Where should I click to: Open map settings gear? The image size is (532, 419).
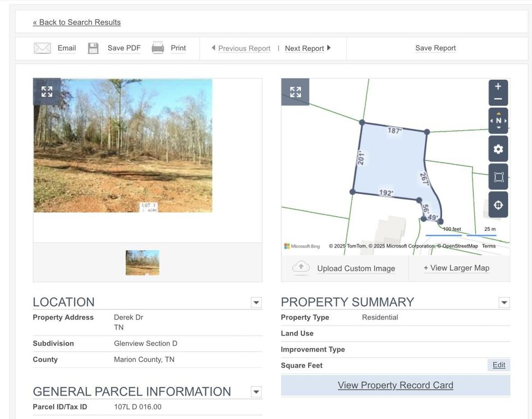click(x=498, y=149)
